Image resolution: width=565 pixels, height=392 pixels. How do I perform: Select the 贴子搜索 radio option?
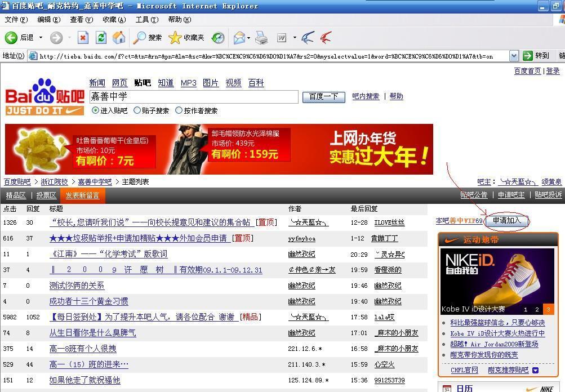(x=137, y=110)
